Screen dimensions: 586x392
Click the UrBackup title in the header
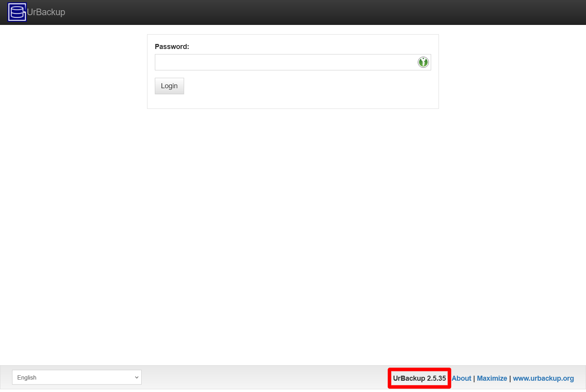46,12
